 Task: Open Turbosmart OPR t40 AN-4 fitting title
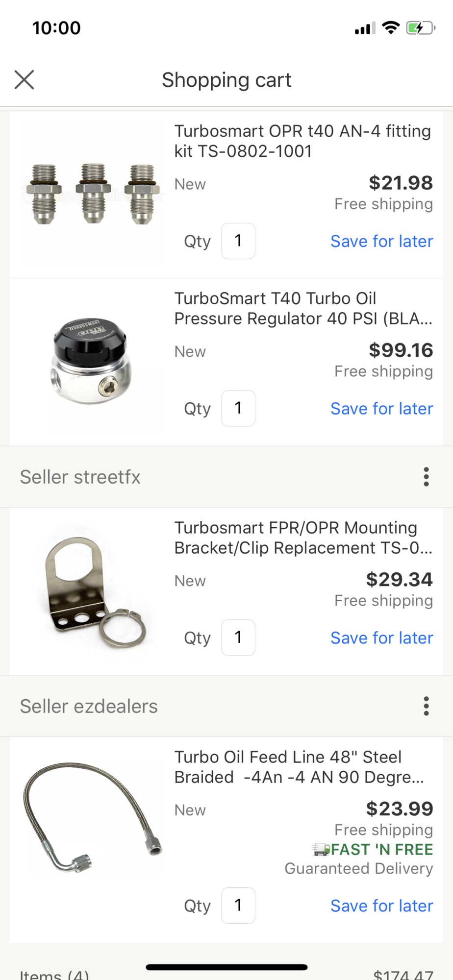click(x=302, y=141)
